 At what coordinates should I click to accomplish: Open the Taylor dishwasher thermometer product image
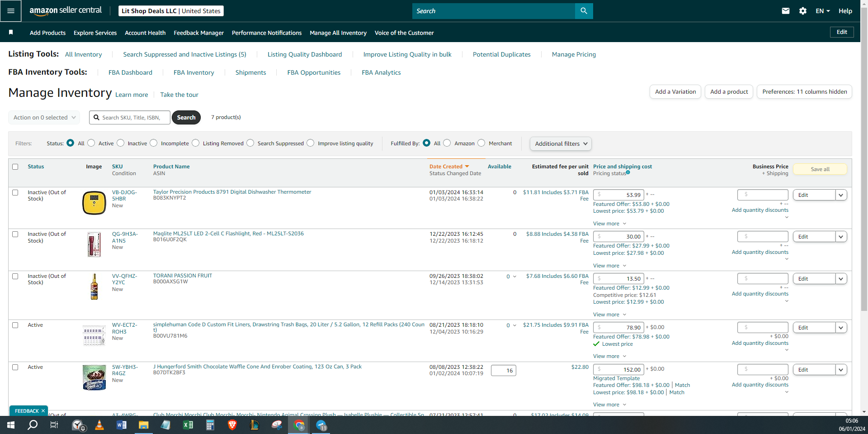[x=94, y=202]
